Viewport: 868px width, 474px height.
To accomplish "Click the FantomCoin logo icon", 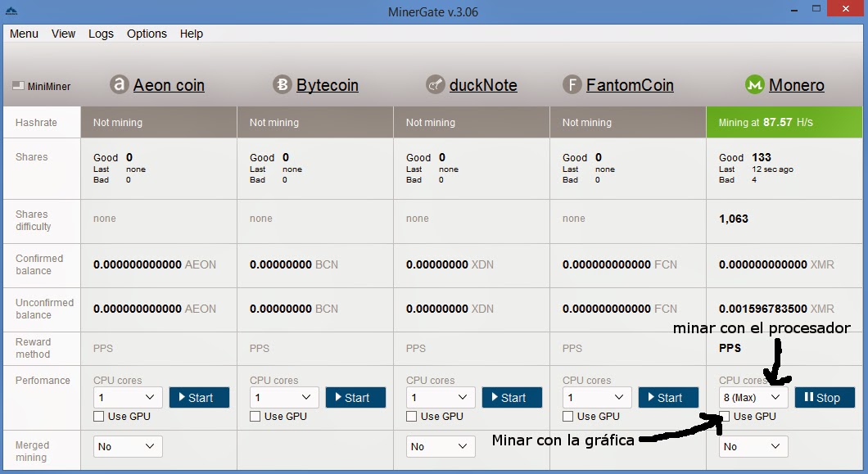I will pyautogui.click(x=572, y=84).
